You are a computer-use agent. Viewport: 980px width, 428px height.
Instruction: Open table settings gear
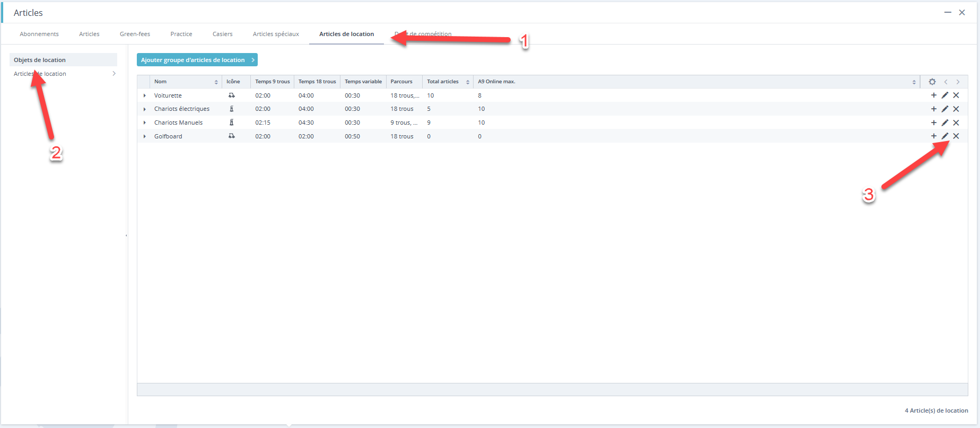(932, 82)
